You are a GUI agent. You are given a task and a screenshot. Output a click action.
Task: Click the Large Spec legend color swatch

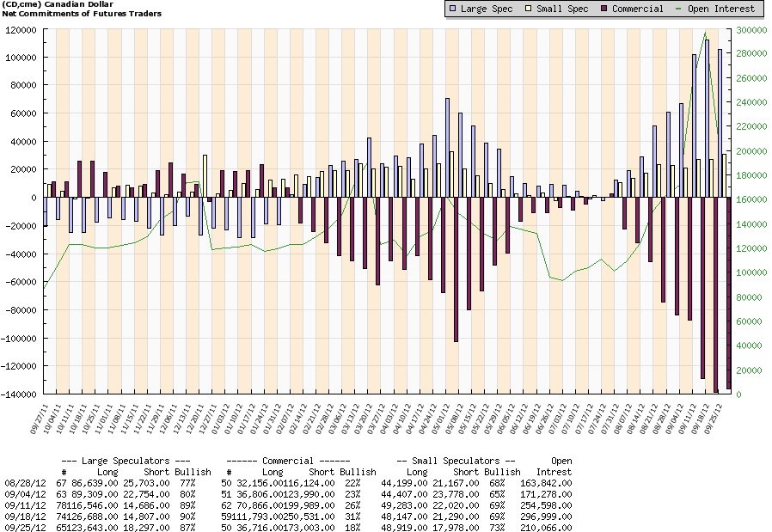[452, 9]
